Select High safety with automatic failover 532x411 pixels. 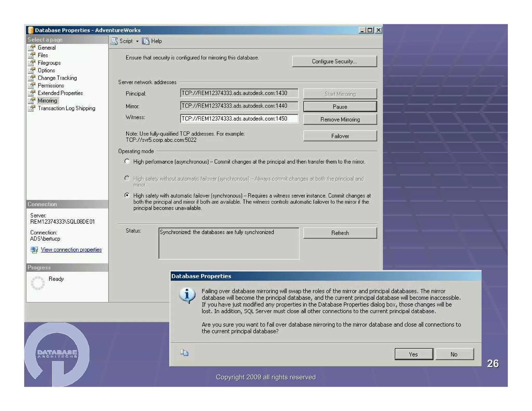pyautogui.click(x=127, y=195)
